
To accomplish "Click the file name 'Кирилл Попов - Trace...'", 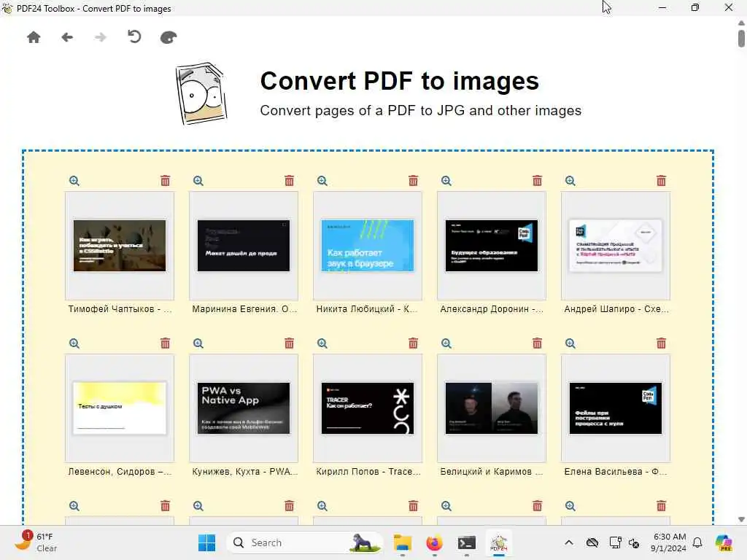I will [368, 472].
